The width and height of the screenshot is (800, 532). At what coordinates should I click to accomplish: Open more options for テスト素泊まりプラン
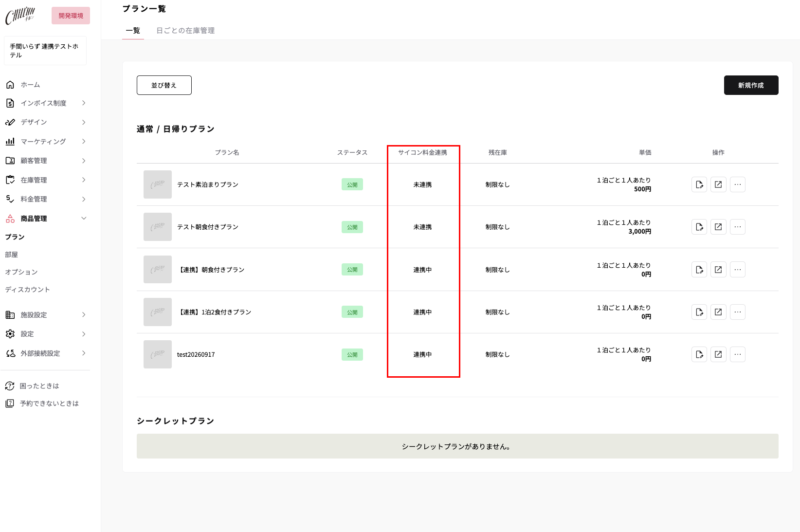click(x=738, y=184)
